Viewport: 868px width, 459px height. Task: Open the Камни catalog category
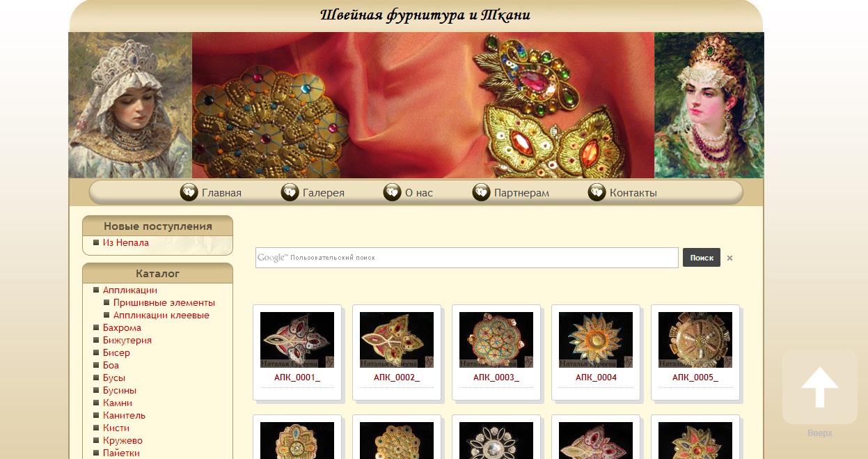tap(117, 403)
